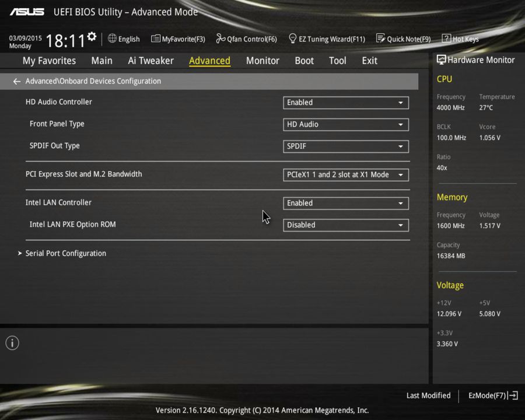
Task: Open the HD Audio Controller dropdown
Action: click(345, 103)
